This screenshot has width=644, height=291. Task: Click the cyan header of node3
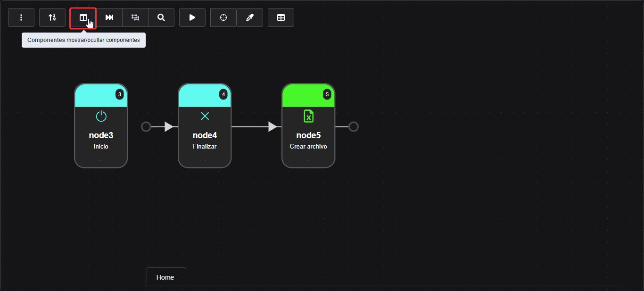101,96
